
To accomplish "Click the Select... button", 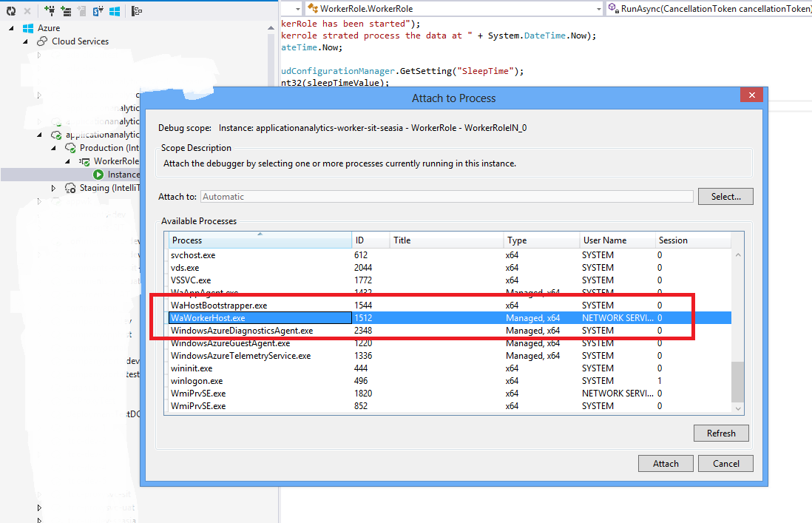I will click(x=725, y=197).
